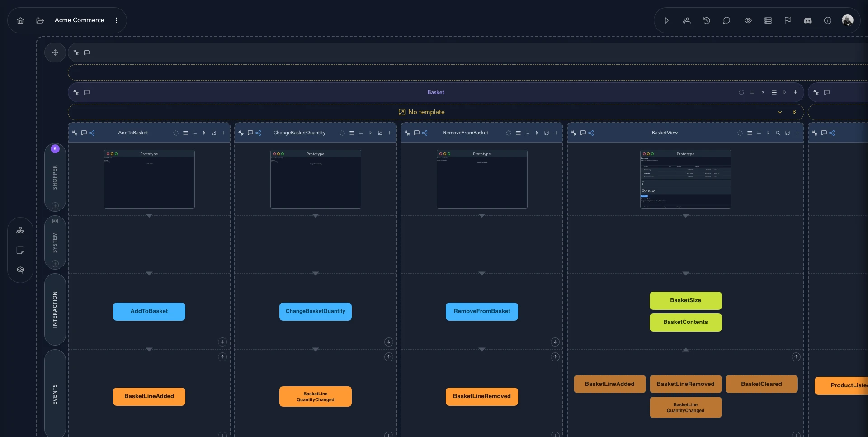Run the Basket chapter play icon
The width and height of the screenshot is (868, 437).
[x=785, y=92]
